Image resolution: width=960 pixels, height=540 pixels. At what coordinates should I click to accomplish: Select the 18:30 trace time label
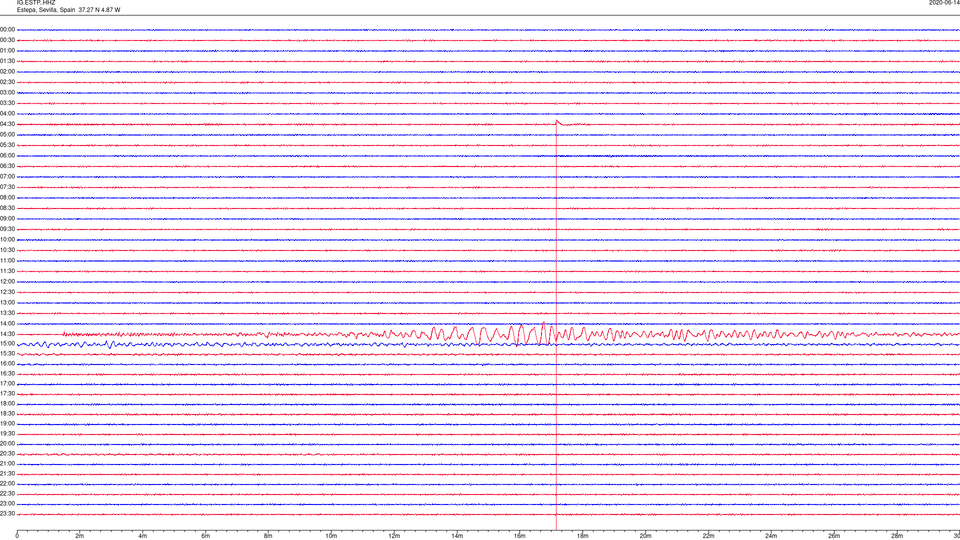tap(7, 414)
